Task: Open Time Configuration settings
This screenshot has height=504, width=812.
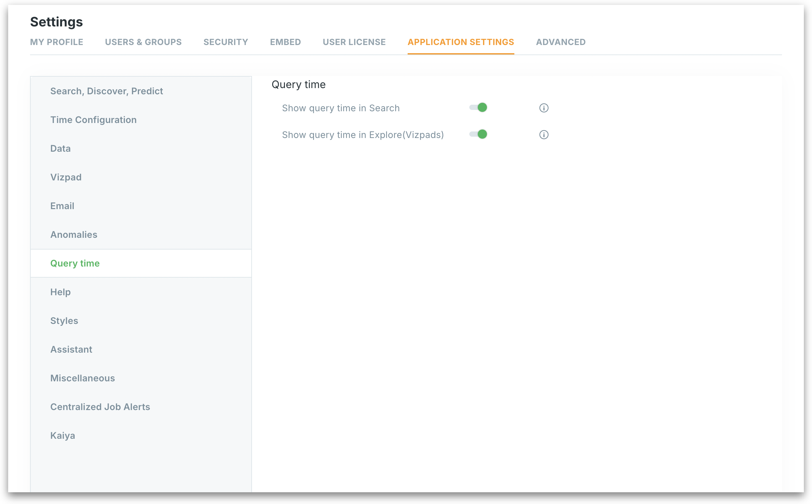Action: click(93, 120)
